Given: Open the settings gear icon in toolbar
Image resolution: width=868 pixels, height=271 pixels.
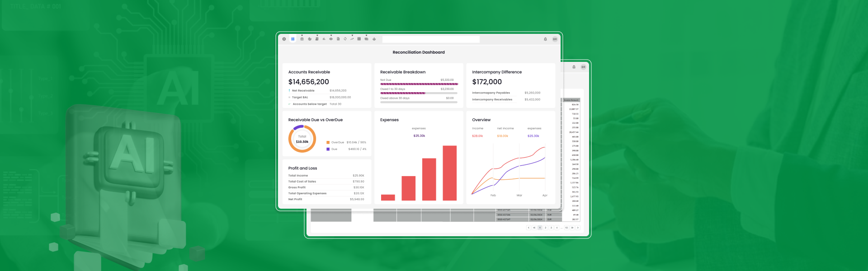Looking at the screenshot, I should 284,39.
